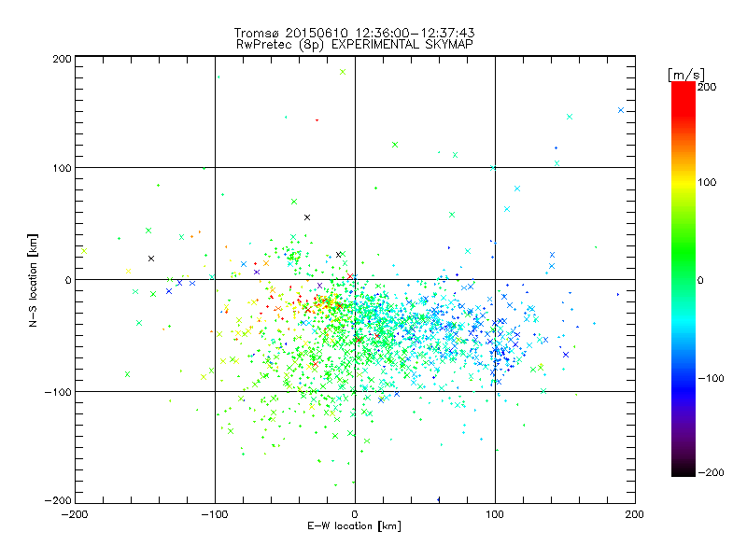Click the y-axis tick label '-100'

[x=58, y=392]
